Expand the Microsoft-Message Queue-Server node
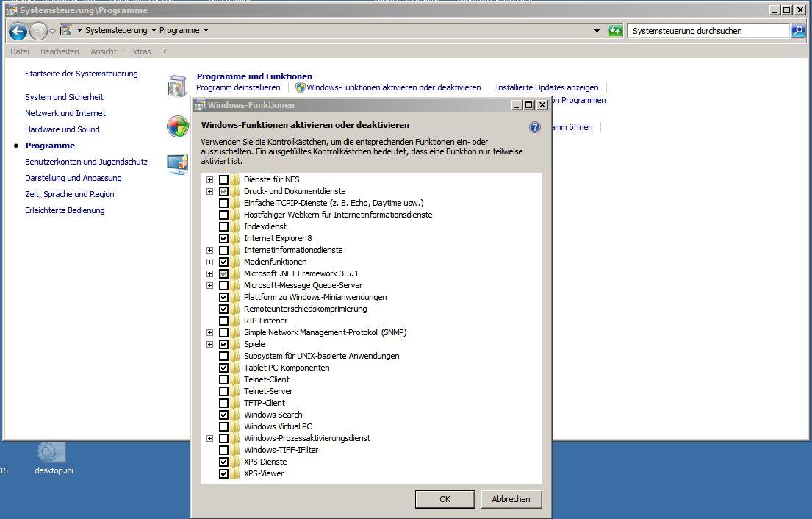This screenshot has width=812, height=519. 209,285
